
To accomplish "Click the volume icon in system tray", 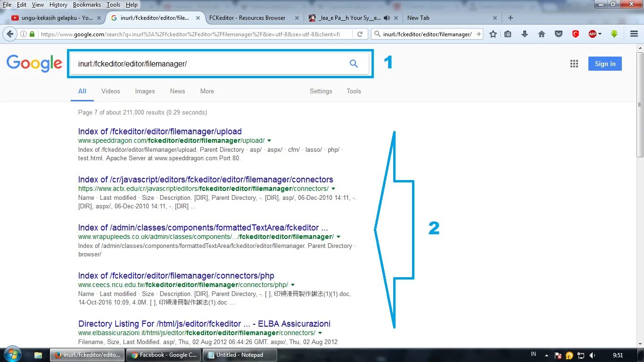I will coord(592,355).
